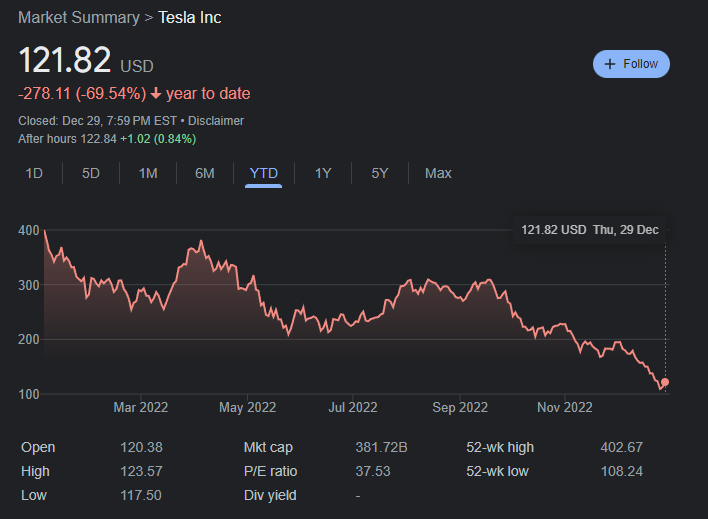The height and width of the screenshot is (519, 708).
Task: Click the Follow button
Action: click(x=631, y=64)
